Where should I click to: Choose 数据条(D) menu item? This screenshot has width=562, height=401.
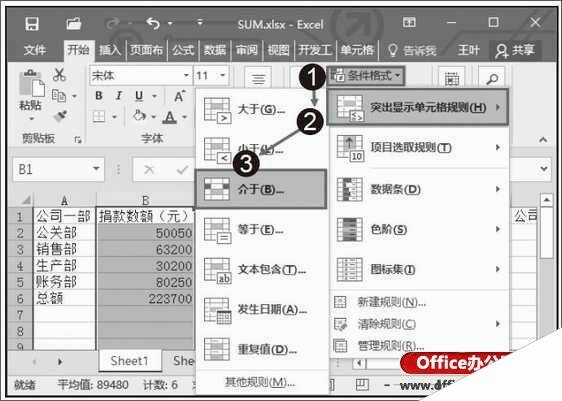(418, 189)
